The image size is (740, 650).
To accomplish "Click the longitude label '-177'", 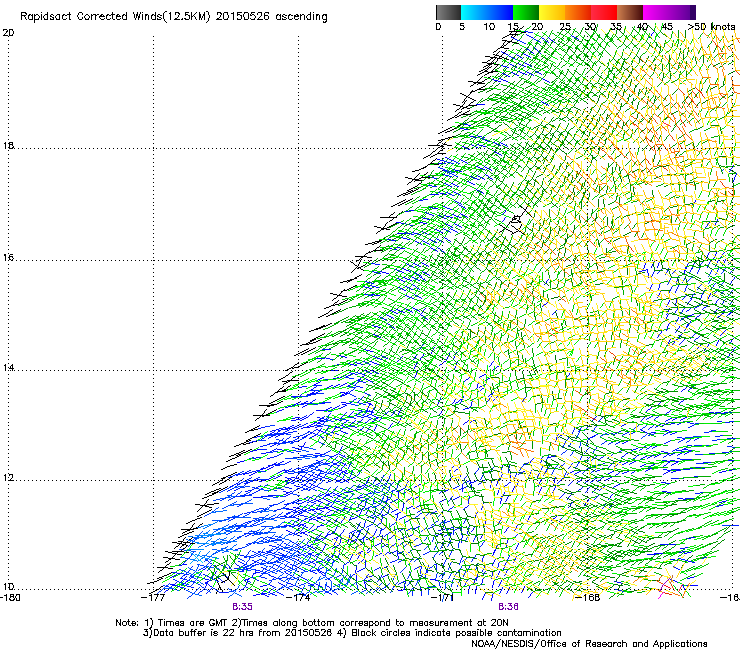I will point(153,597).
